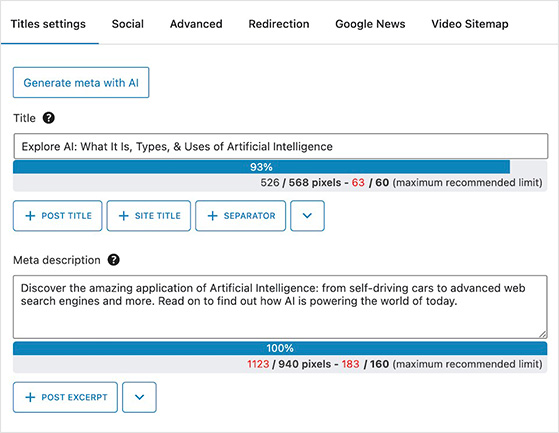This screenshot has width=559, height=433.
Task: Click the meta description textarea resize handle
Action: pos(543,334)
